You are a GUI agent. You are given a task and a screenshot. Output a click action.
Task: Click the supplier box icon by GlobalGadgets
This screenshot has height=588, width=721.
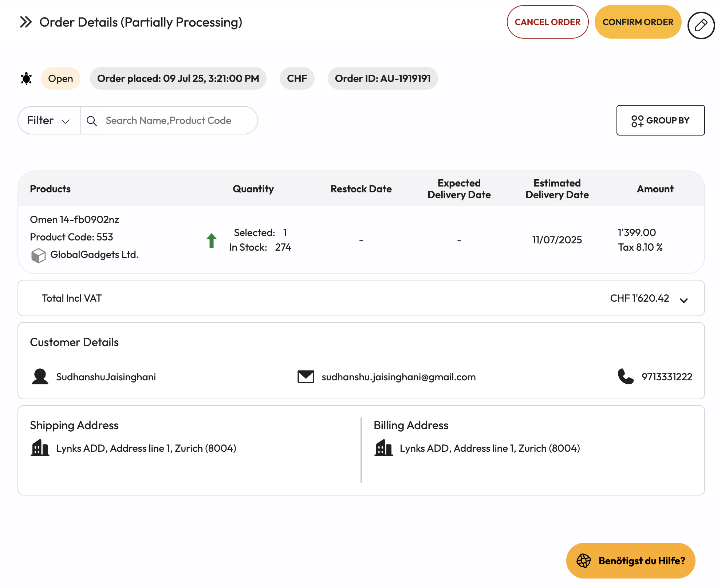(38, 255)
